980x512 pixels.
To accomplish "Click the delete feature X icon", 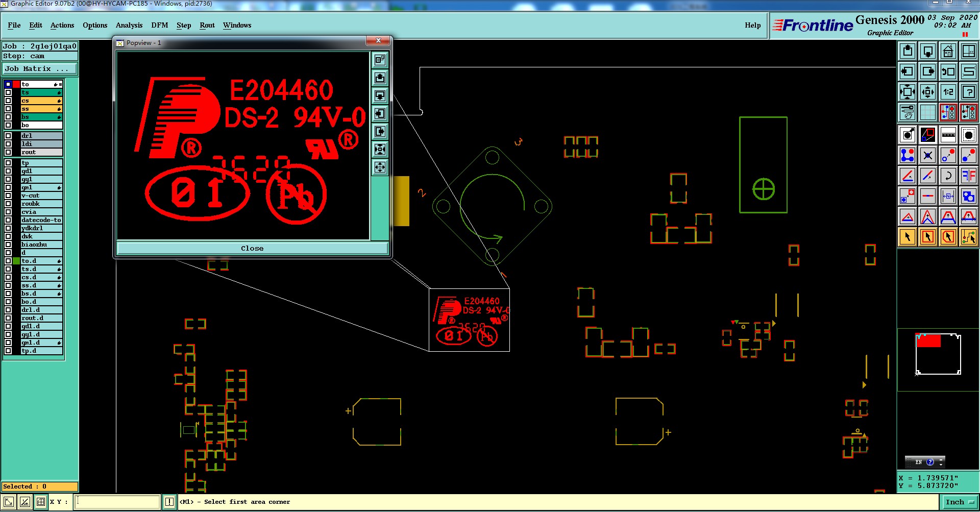I will pos(928,155).
